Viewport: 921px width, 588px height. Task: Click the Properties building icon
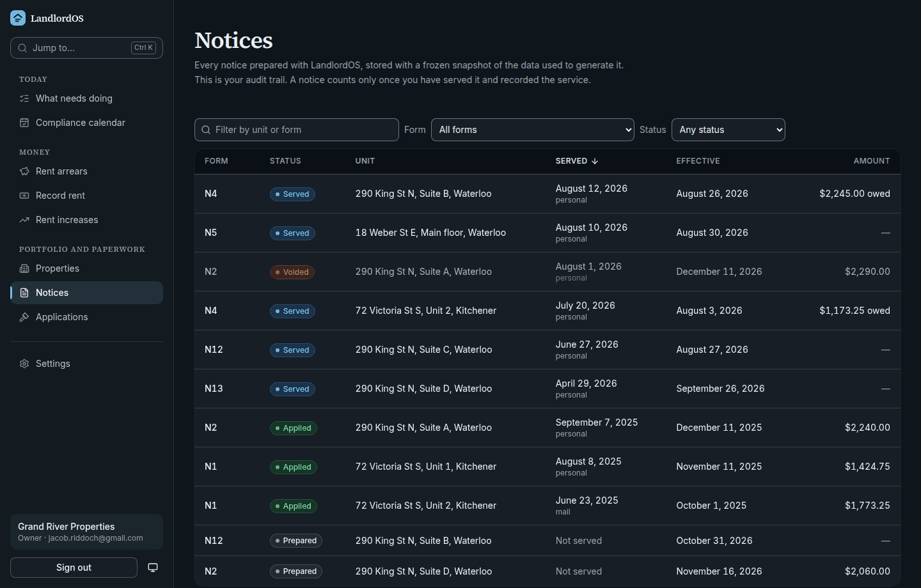tap(24, 268)
